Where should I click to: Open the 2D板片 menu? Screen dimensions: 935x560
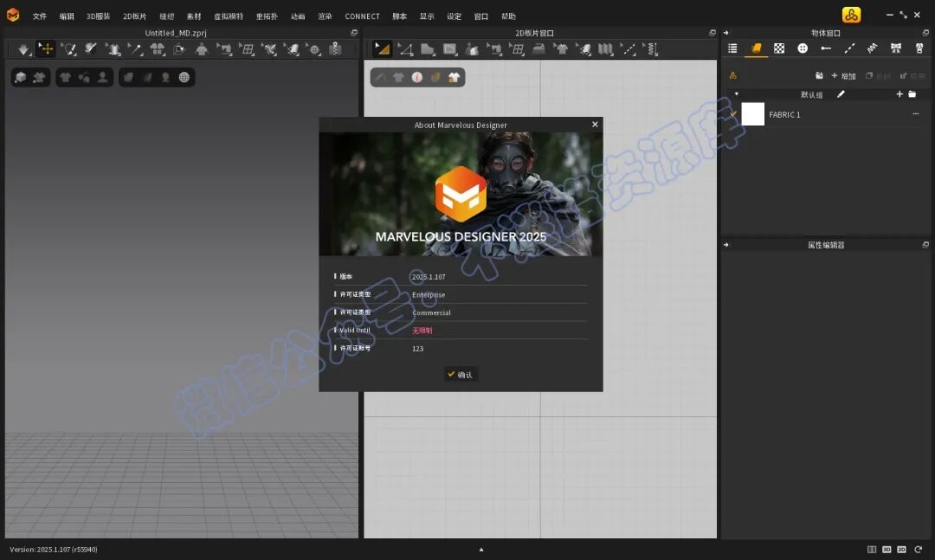[x=135, y=16]
